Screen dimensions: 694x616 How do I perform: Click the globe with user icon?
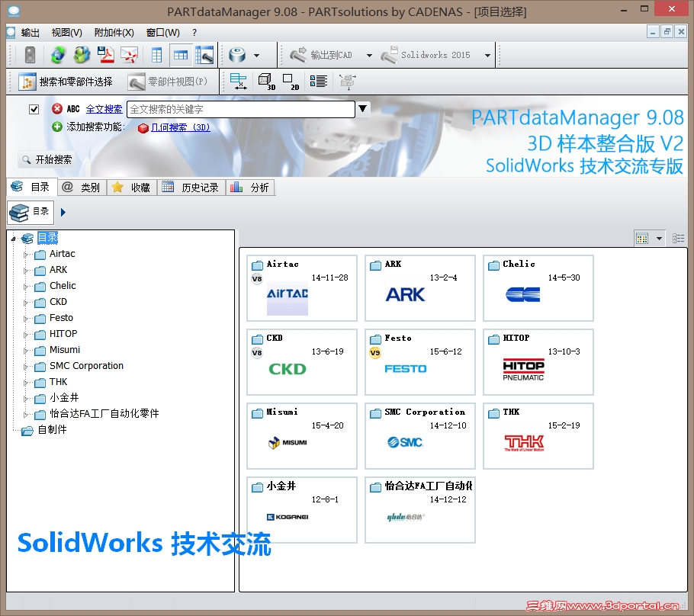tap(82, 55)
